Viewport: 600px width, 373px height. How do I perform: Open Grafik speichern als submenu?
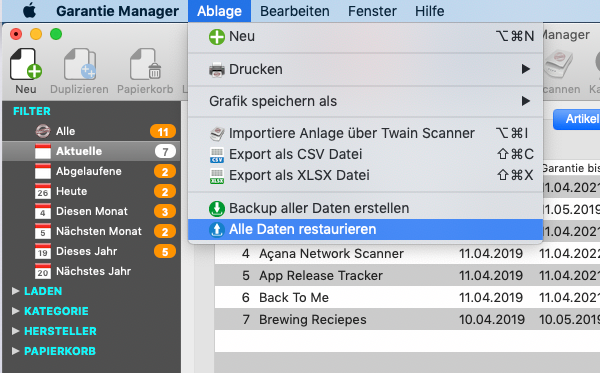365,101
